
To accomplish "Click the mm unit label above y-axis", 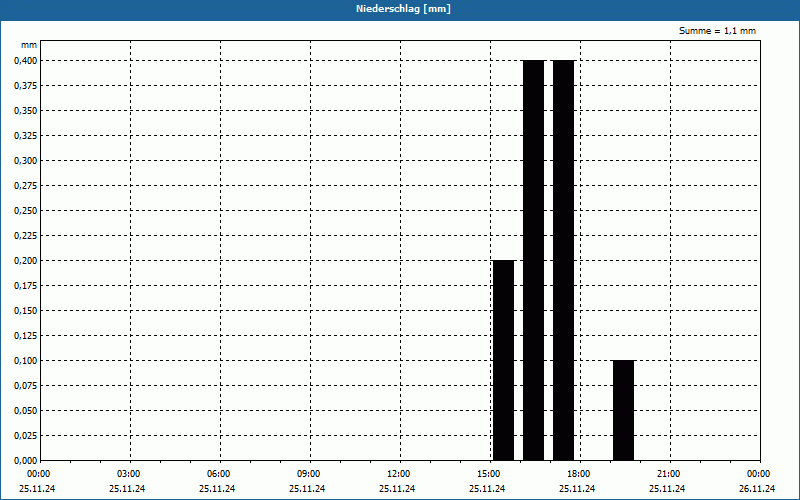I will [29, 45].
